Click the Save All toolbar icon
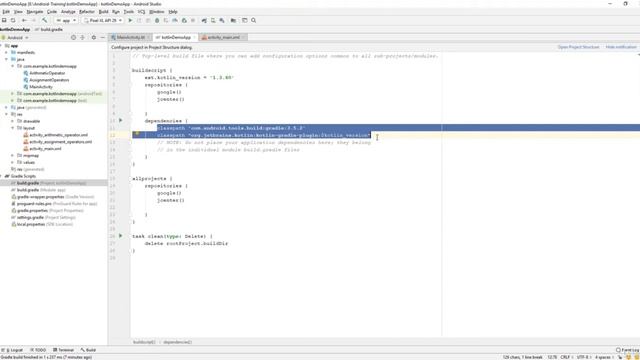The width and height of the screenshot is (640, 360). pyautogui.click(x=4, y=20)
